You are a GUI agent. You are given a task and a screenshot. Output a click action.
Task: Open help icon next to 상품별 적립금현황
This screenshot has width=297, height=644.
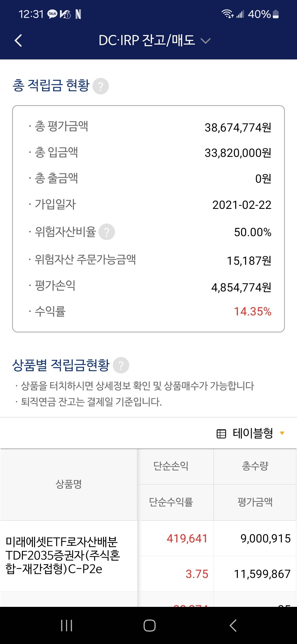(x=121, y=365)
